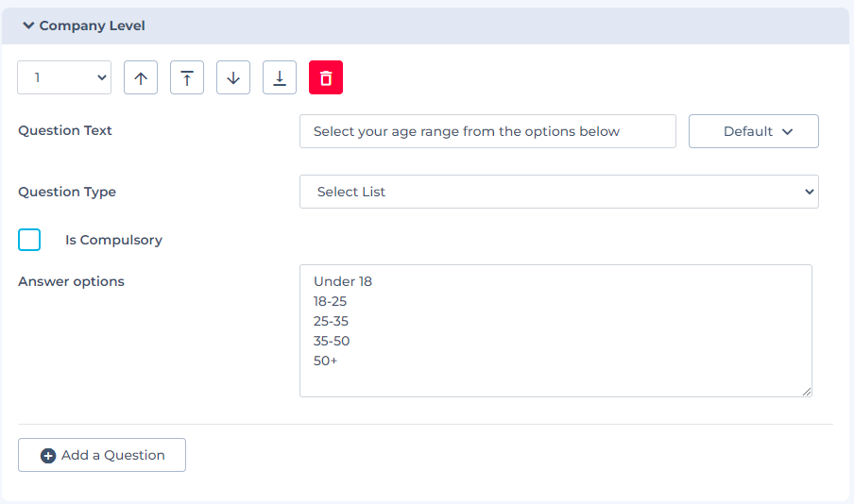Move the question up one position

(141, 78)
